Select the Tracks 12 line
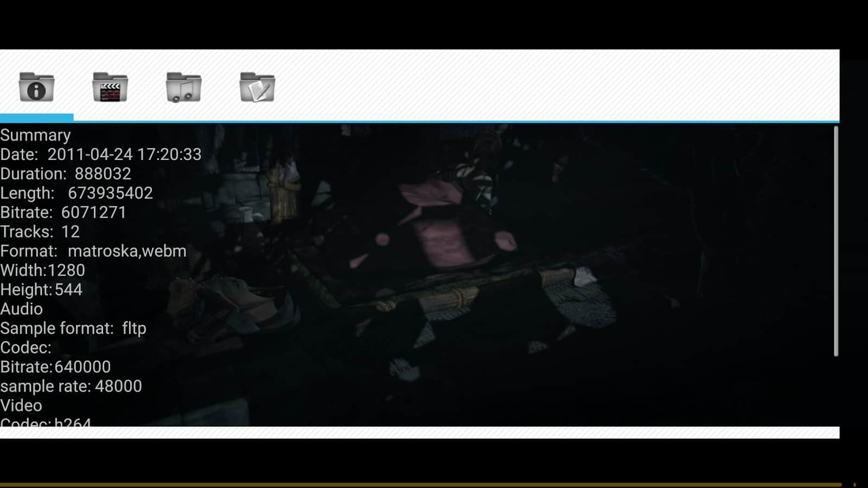The width and height of the screenshot is (868, 488). 40,232
